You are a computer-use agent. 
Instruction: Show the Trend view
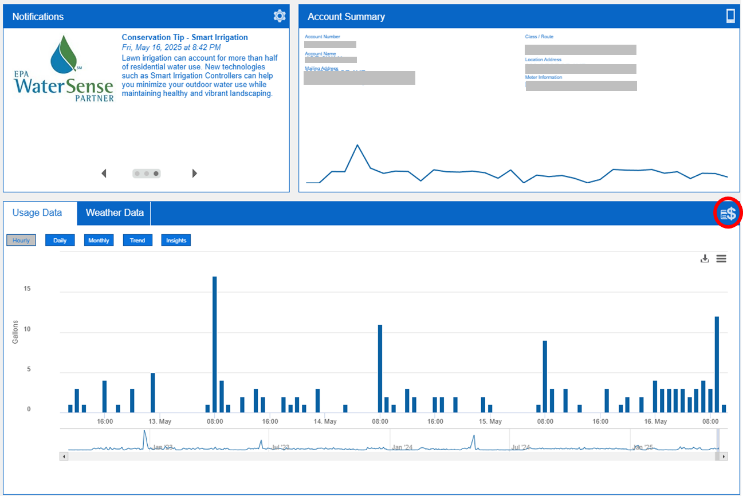(137, 240)
